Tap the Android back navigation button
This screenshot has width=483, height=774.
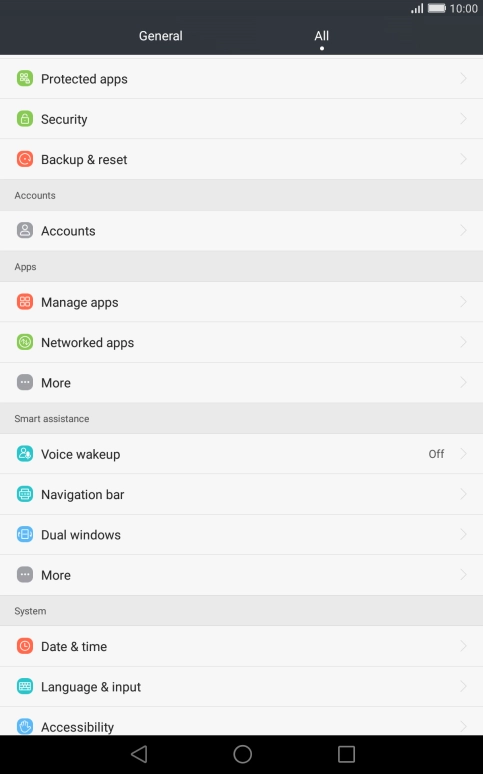(x=139, y=754)
